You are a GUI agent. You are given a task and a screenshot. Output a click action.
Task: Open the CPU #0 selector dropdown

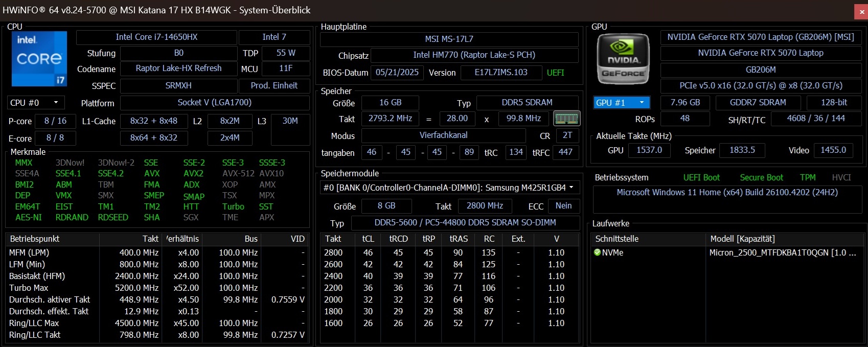(x=36, y=103)
